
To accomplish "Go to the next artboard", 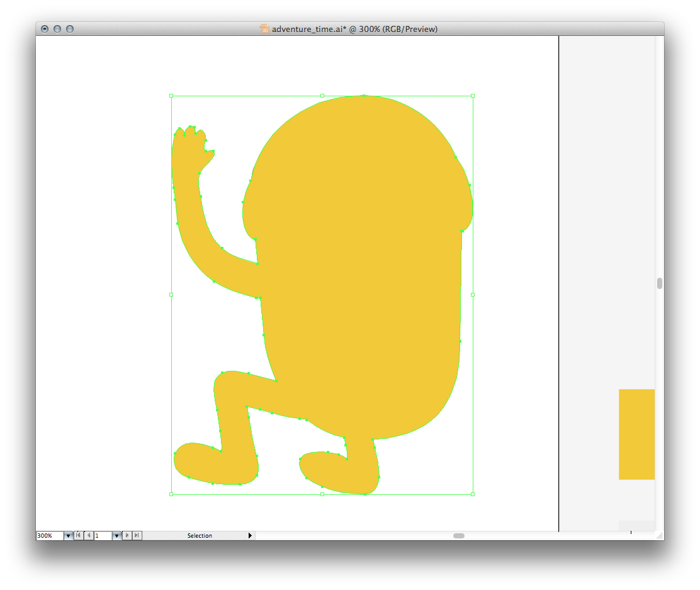I will pyautogui.click(x=128, y=535).
